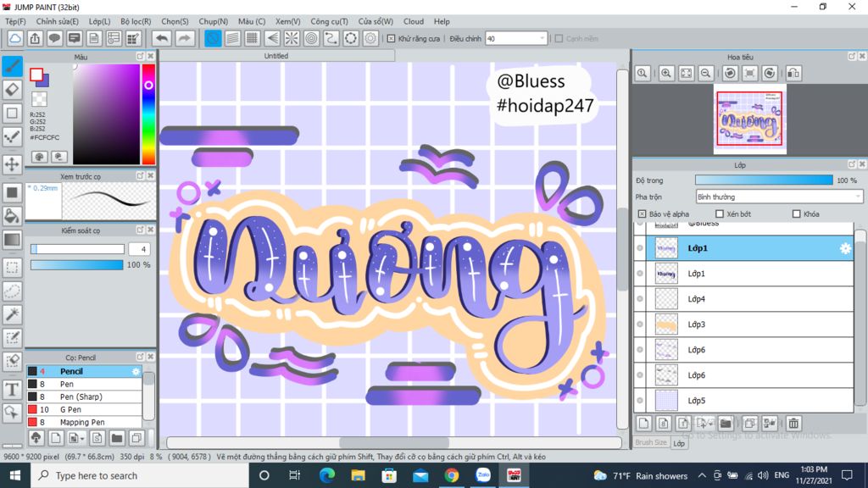
Task: Zoom in using Hoa tiêu magnifier plus
Action: coord(666,73)
